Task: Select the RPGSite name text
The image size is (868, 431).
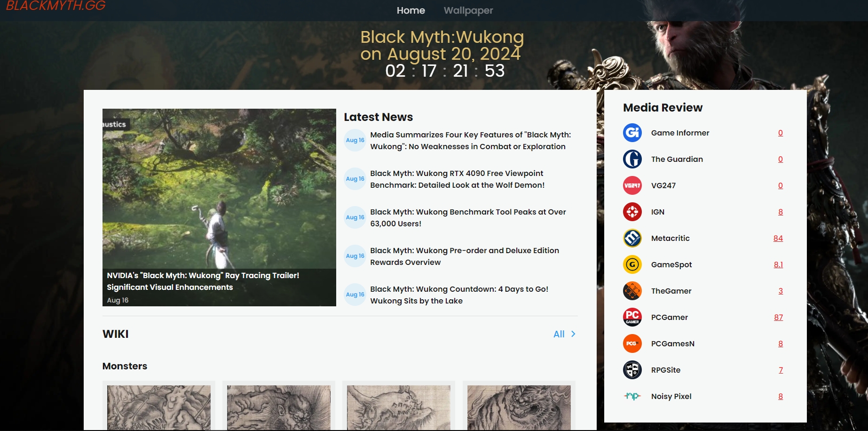Action: (666, 370)
